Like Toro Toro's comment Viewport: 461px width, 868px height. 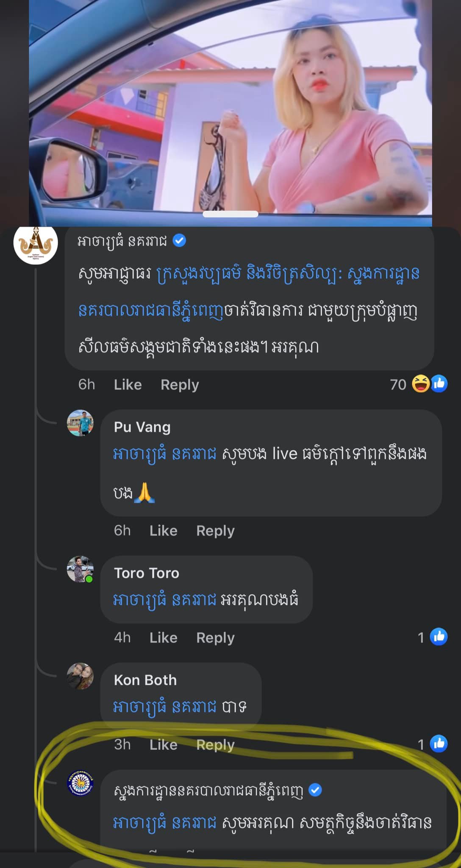click(163, 637)
